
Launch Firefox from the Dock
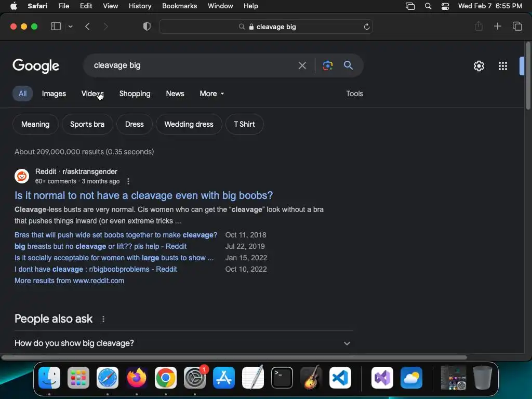point(137,378)
